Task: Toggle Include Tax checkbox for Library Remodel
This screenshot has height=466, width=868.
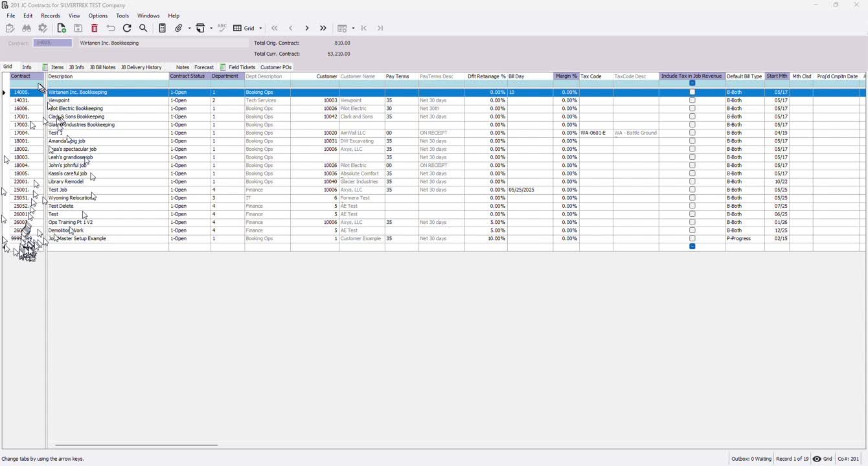Action: 692,182
